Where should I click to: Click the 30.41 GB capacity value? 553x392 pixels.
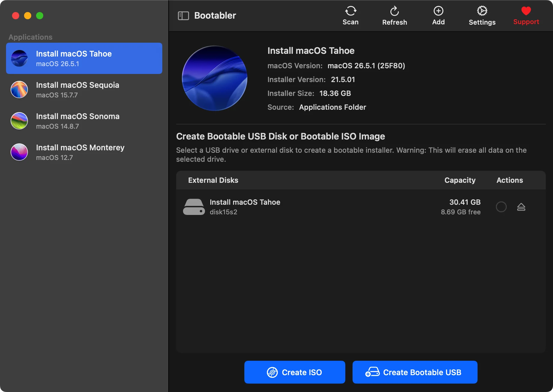(x=465, y=202)
